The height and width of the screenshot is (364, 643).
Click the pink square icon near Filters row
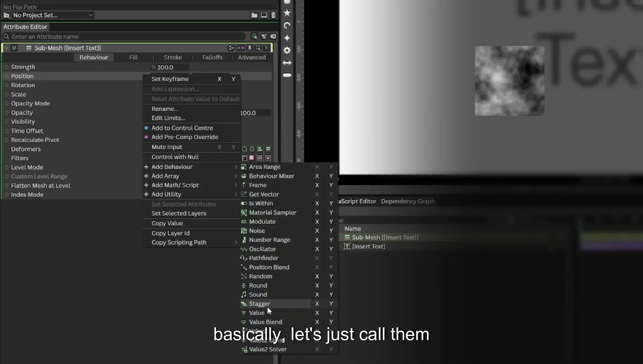point(252,158)
